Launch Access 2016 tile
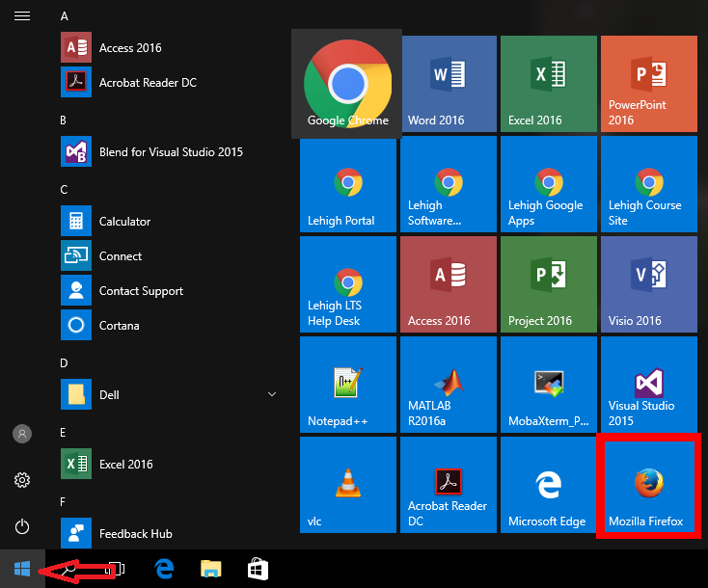 click(x=449, y=284)
